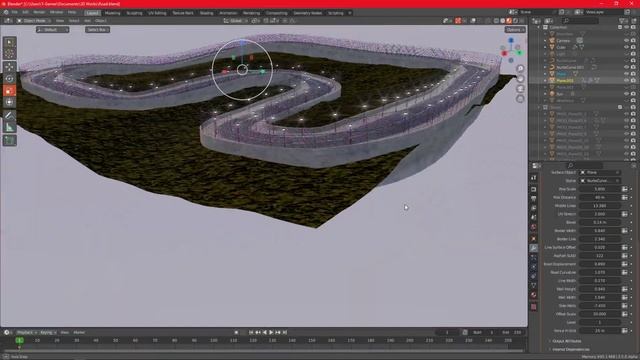640x360 pixels.
Task: Switch perspective/orthographic view with the grid icon
Action: 520,98
